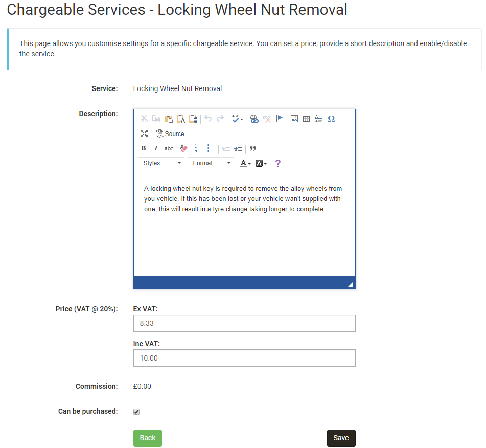Screen dimensions: 486x448
Task: Click the Paste from Word icon
Action: (x=193, y=119)
